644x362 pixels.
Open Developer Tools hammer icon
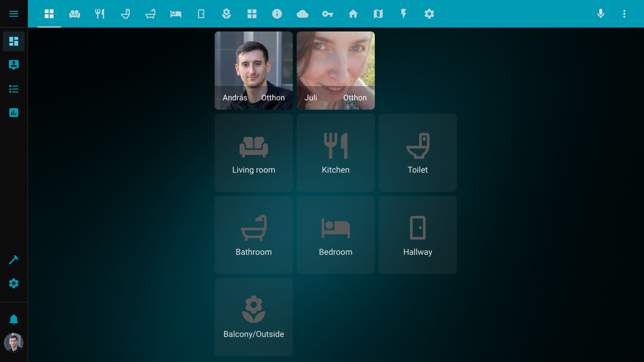[14, 260]
